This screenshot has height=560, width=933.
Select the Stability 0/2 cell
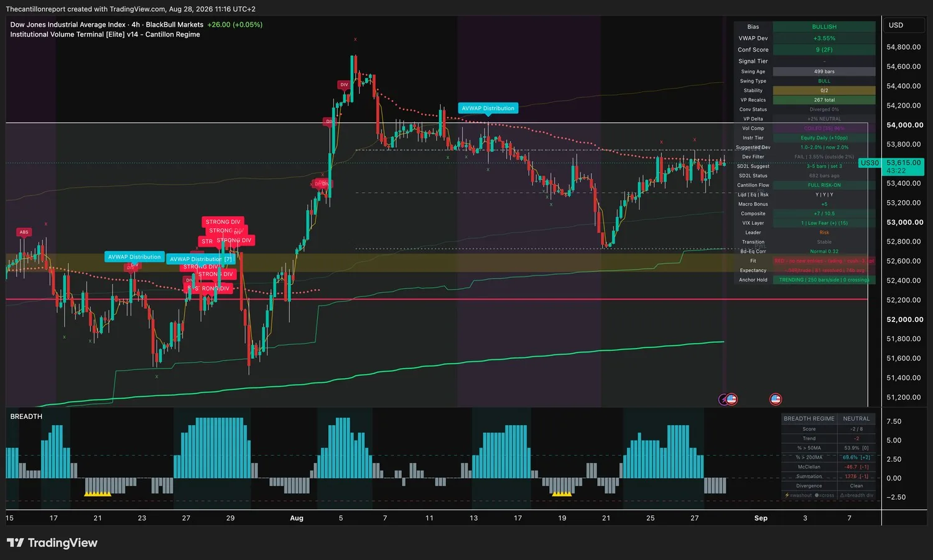[x=824, y=91]
